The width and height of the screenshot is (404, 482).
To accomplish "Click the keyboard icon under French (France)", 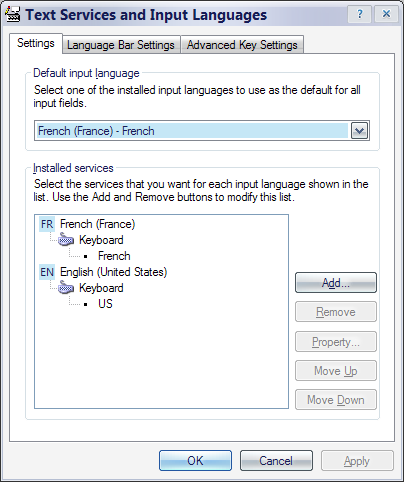I will 66,240.
